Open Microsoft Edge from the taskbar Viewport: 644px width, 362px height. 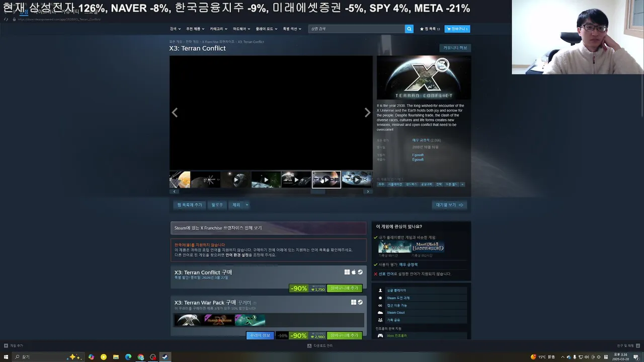(128, 357)
